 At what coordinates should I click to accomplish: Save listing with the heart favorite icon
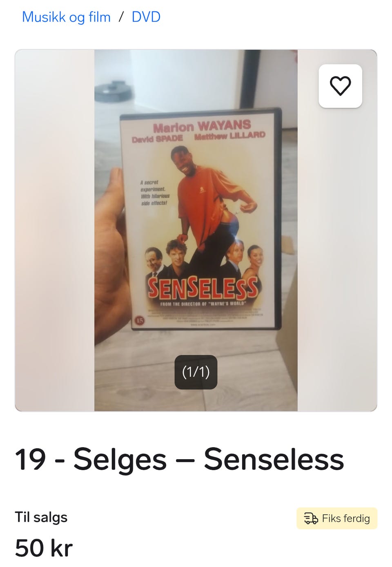click(x=340, y=86)
